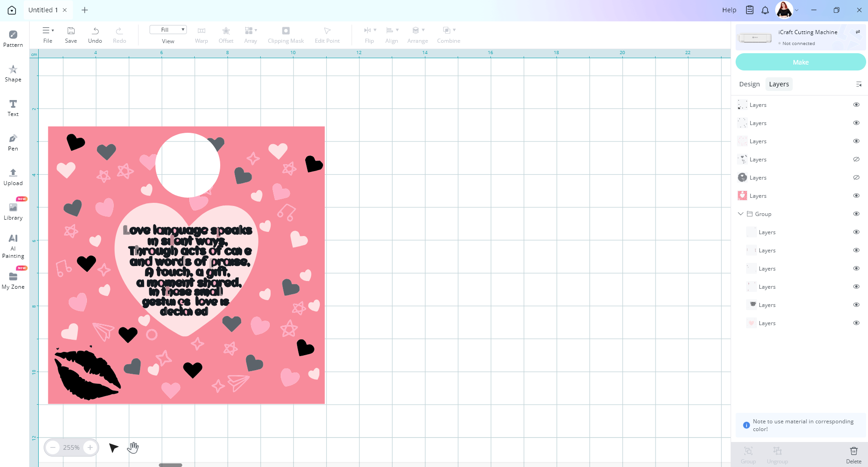Open the notifications bell
Screen dimensions: 868x467
(x=765, y=10)
